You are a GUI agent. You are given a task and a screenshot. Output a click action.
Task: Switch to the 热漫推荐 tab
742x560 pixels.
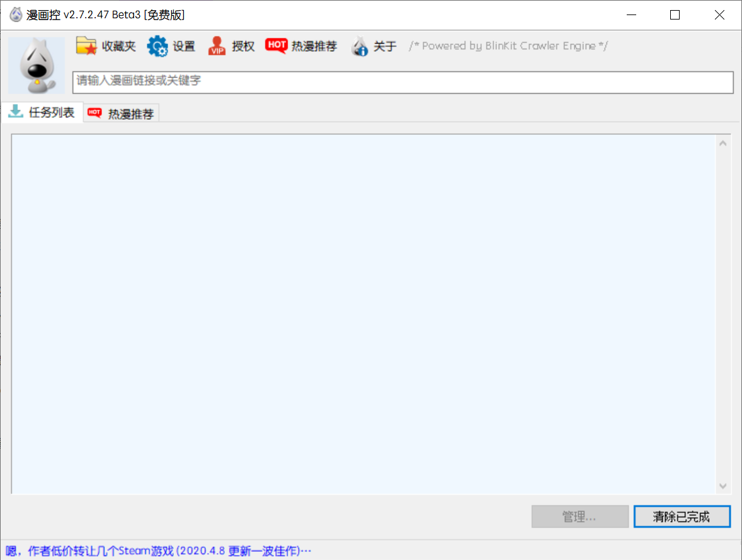point(128,113)
